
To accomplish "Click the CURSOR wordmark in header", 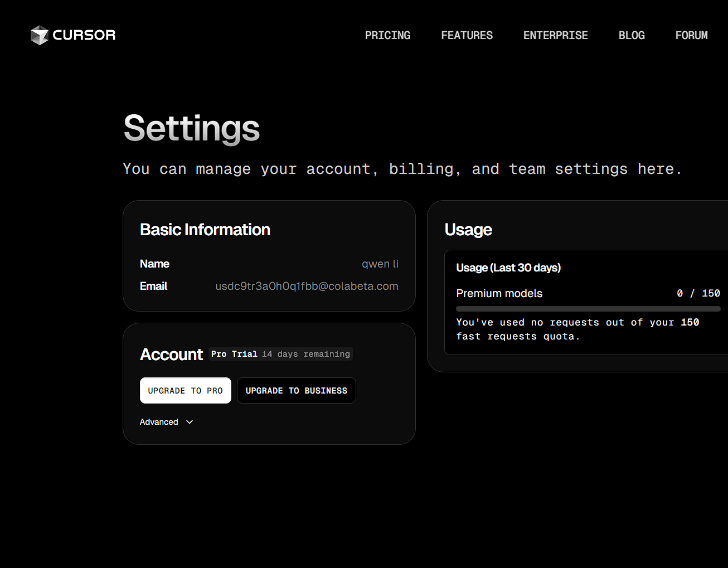I will pyautogui.click(x=84, y=35).
